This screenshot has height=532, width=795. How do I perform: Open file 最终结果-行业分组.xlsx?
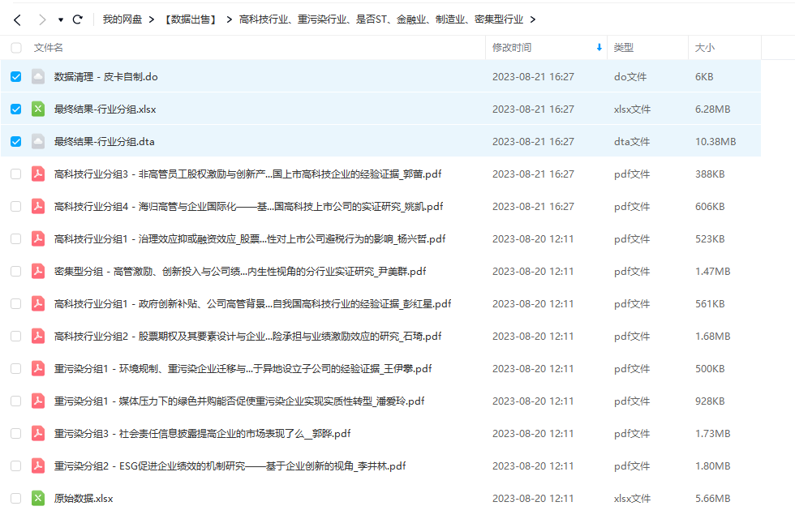105,109
